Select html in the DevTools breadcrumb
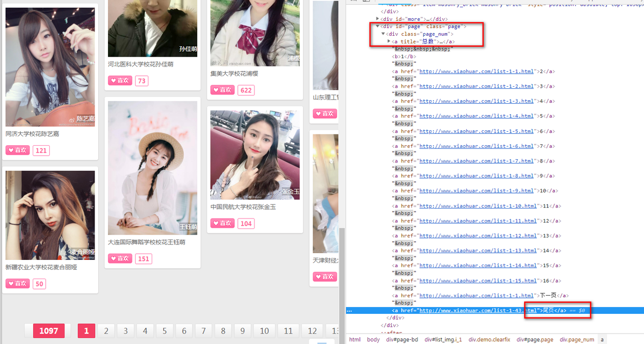Viewport: 644px width, 344px height. (355, 339)
